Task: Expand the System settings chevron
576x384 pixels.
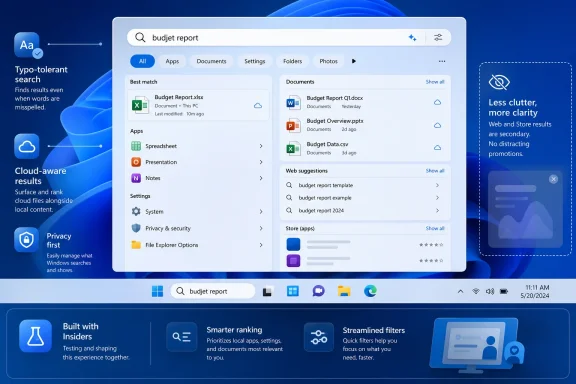Action: coord(261,211)
